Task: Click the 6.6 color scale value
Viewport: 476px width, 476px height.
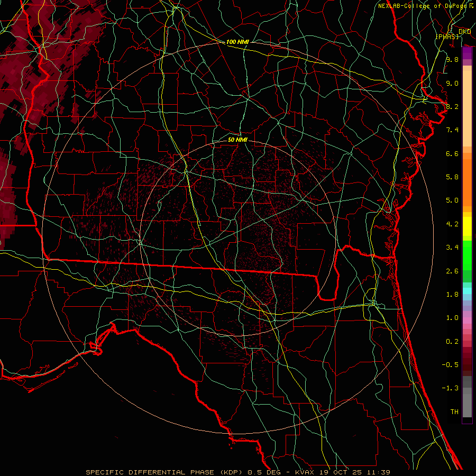Action: point(452,153)
